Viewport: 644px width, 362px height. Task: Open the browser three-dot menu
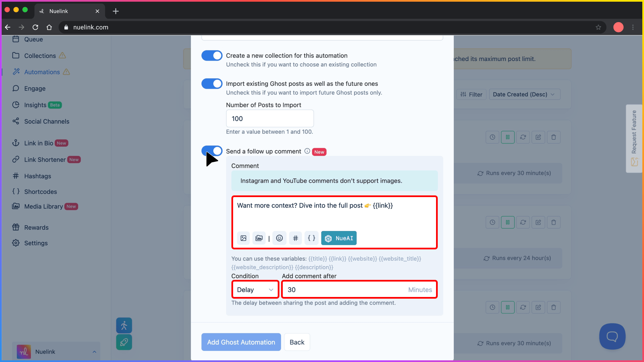tap(633, 27)
